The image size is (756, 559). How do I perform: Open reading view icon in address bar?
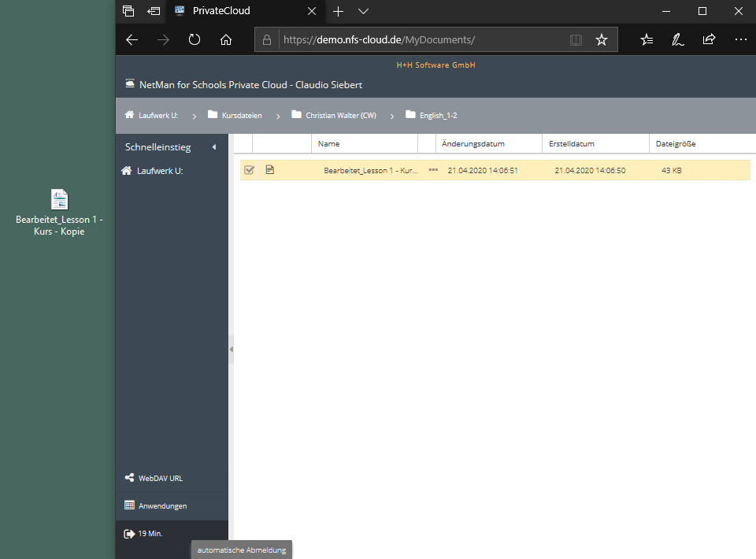(576, 39)
